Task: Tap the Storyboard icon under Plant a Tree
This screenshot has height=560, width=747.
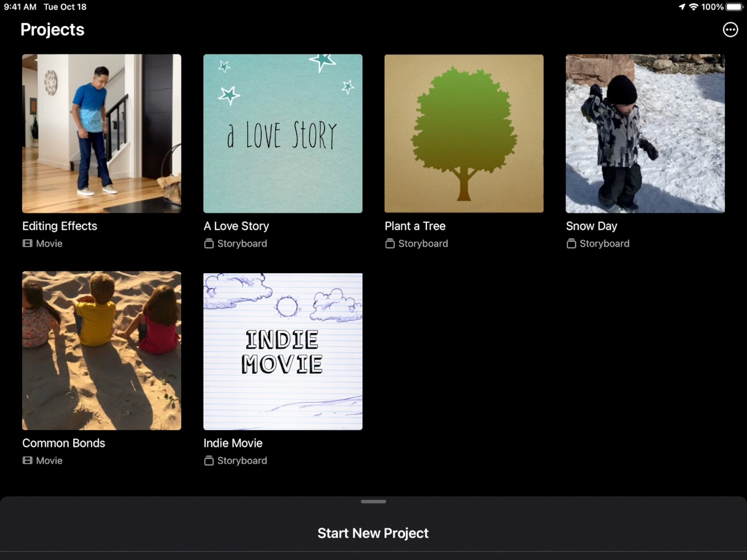Action: 390,243
